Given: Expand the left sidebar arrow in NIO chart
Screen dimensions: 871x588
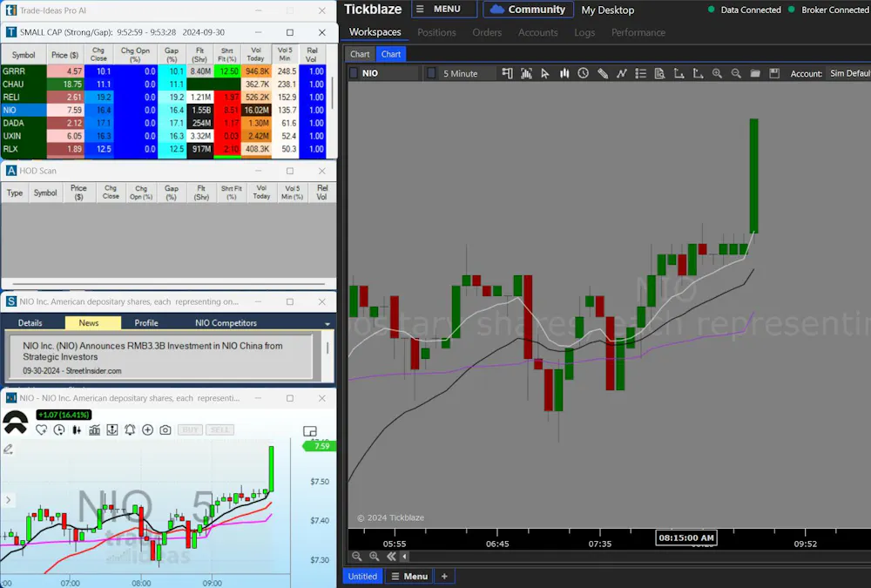Looking at the screenshot, I should pyautogui.click(x=9, y=500).
